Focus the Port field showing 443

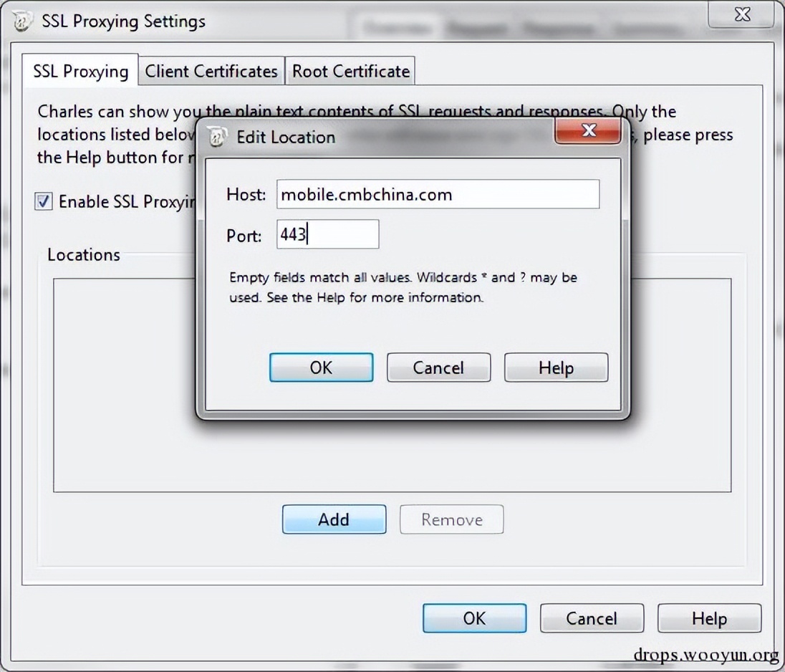[x=327, y=235]
